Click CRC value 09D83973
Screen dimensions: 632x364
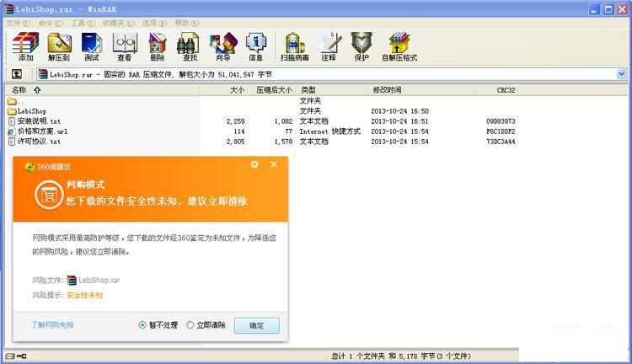pos(501,121)
